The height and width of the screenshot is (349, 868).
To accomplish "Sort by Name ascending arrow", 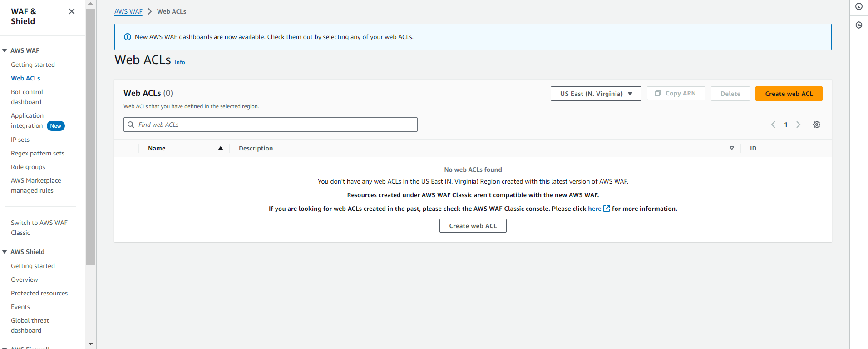I will [x=221, y=148].
